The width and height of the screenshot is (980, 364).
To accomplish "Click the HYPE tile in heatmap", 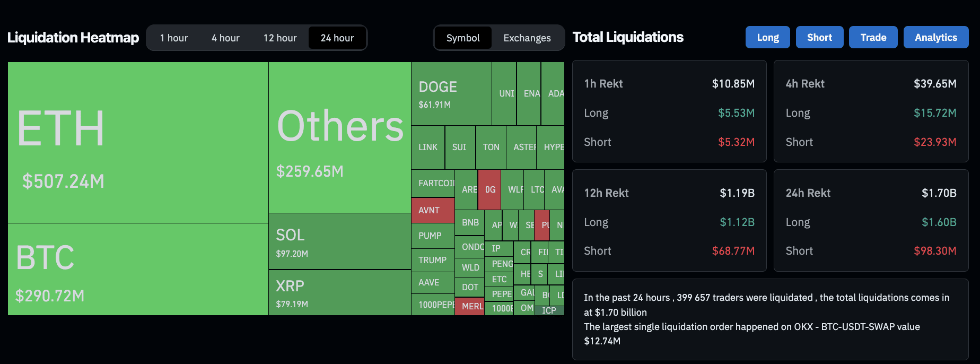I will click(x=550, y=148).
